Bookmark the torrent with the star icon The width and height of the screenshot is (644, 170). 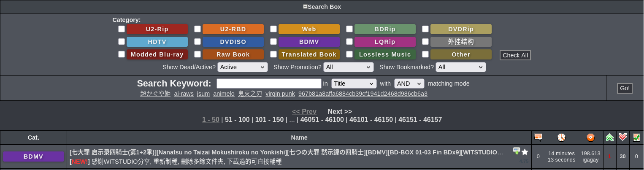525,151
